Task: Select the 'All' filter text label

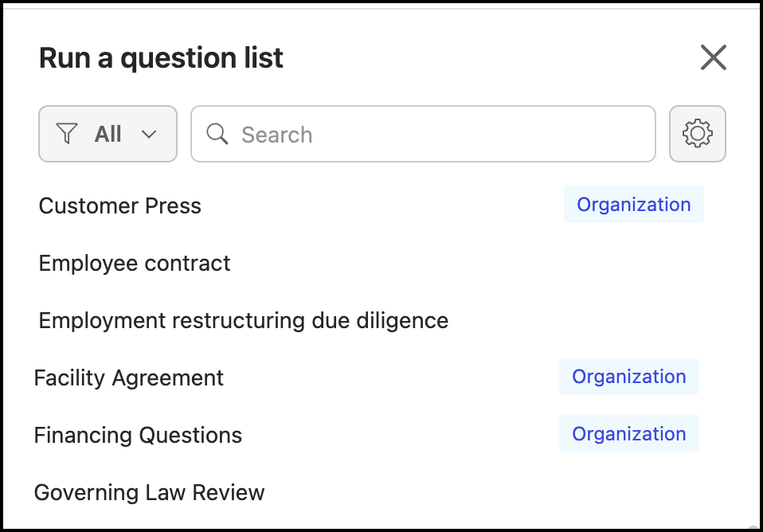Action: coord(108,134)
